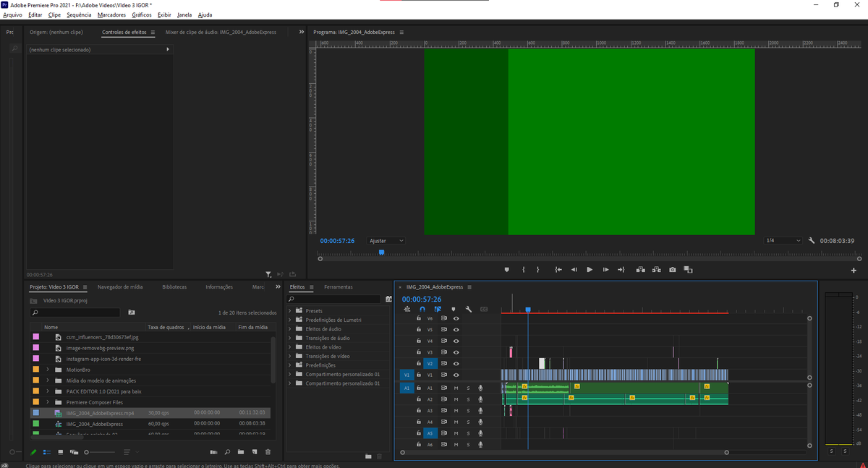Delete selected item with trash icon
Viewport: 868px width, 468px height.
(267, 451)
